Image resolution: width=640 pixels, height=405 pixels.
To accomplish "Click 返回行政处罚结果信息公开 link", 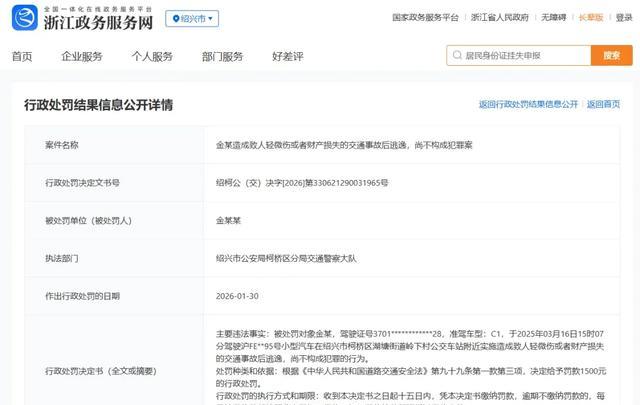I will click(528, 105).
